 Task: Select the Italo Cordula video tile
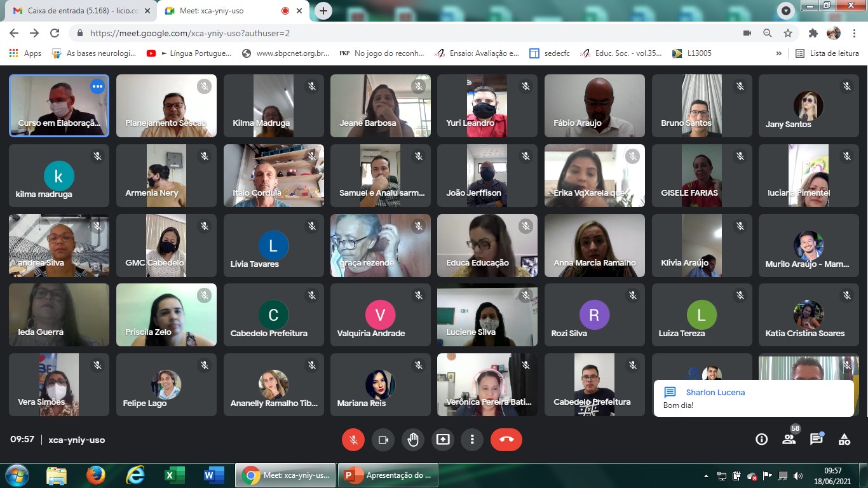[274, 175]
